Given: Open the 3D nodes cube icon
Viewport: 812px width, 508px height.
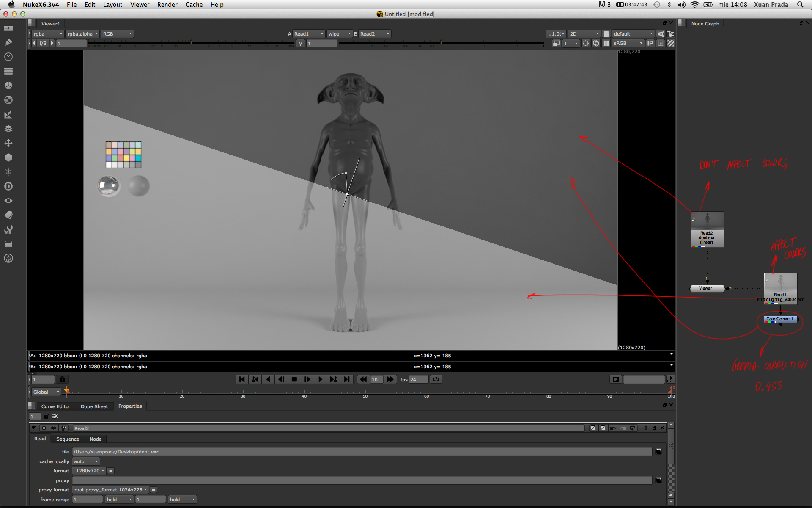Looking at the screenshot, I should (x=8, y=157).
